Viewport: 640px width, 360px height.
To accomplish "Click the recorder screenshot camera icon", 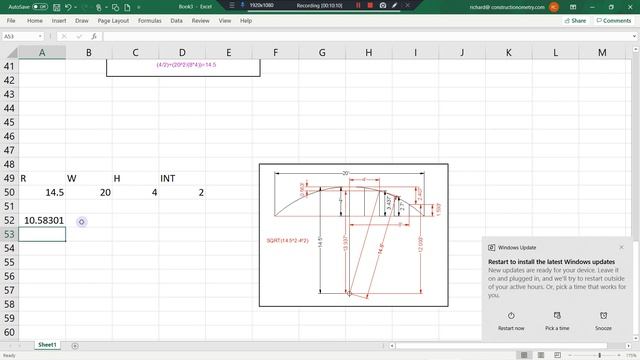I will point(383,5).
